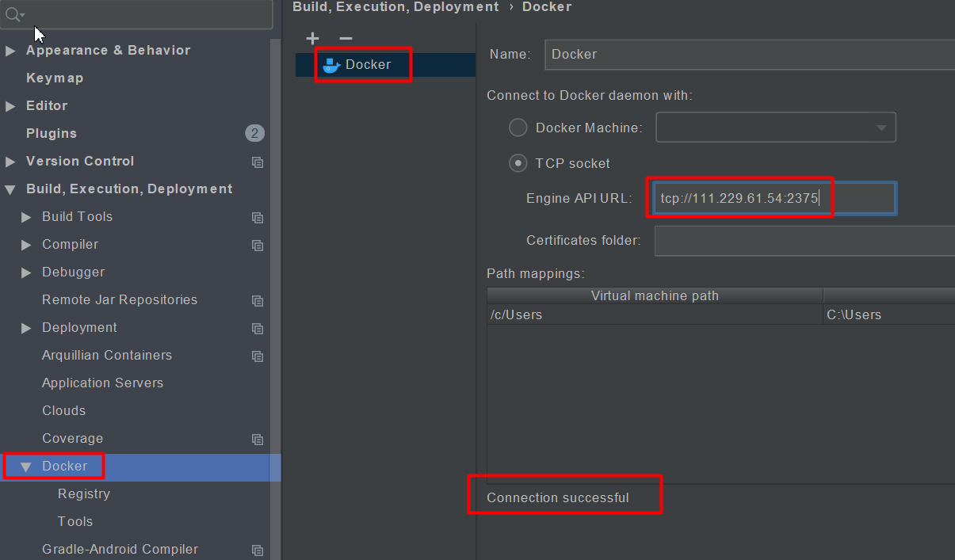Viewport: 955px width, 560px height.
Task: Click the Version Control label
Action: tap(80, 161)
